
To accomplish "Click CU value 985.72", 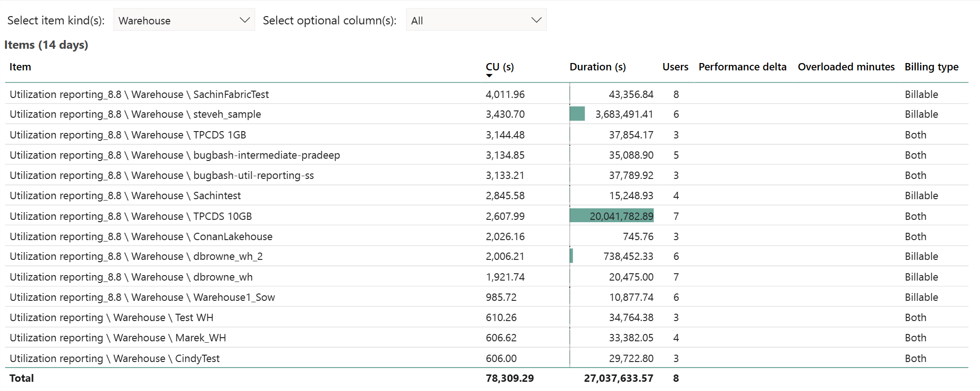I will coord(501,297).
